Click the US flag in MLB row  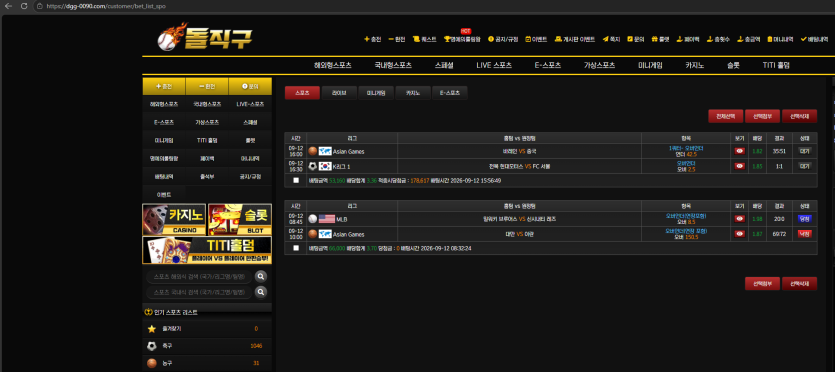(x=326, y=219)
